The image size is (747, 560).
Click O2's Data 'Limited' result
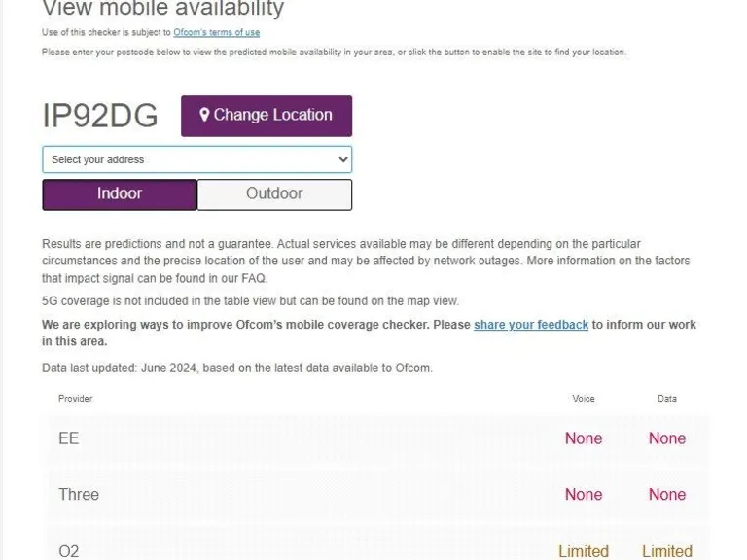[x=667, y=551]
